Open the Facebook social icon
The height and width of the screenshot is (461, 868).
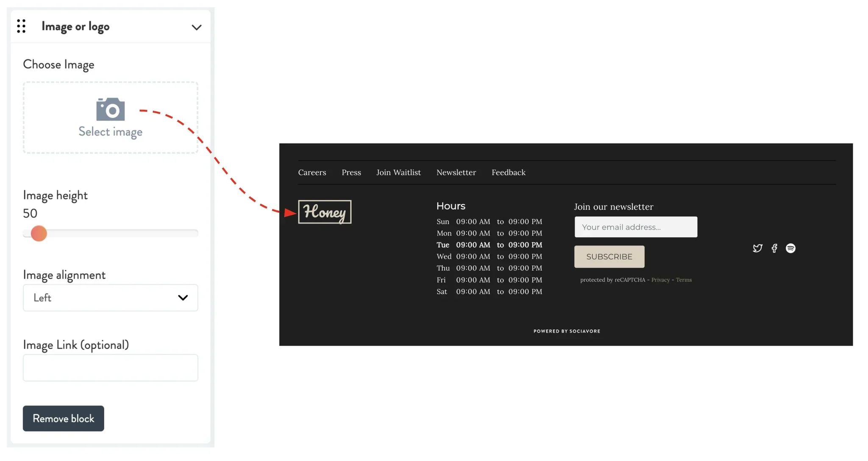(x=774, y=248)
